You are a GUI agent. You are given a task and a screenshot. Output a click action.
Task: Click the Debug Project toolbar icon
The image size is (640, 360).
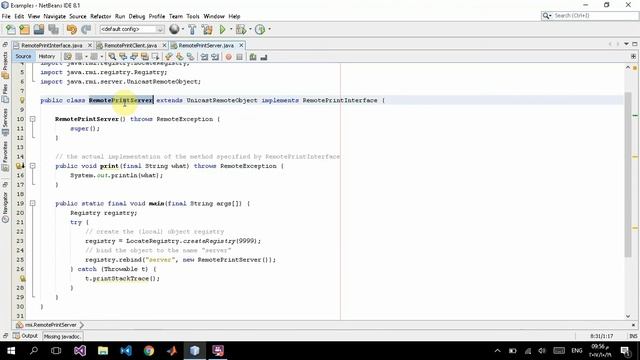coord(241,29)
